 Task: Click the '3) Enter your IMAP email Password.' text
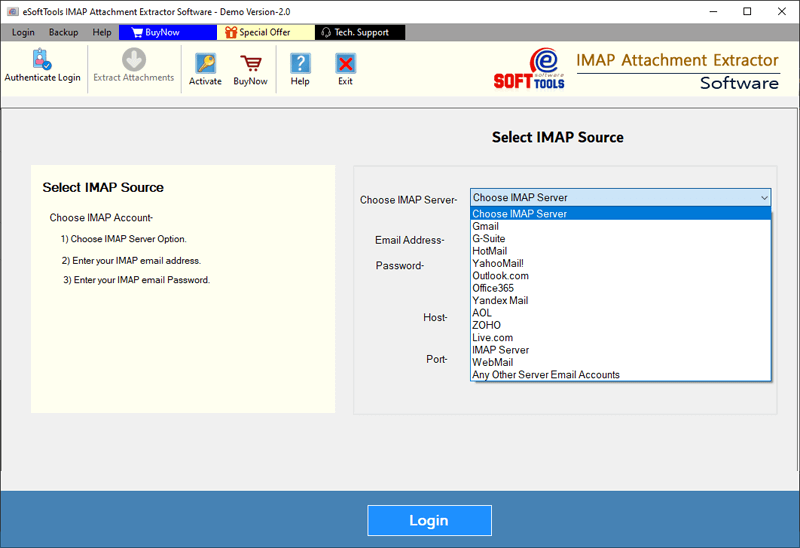137,280
